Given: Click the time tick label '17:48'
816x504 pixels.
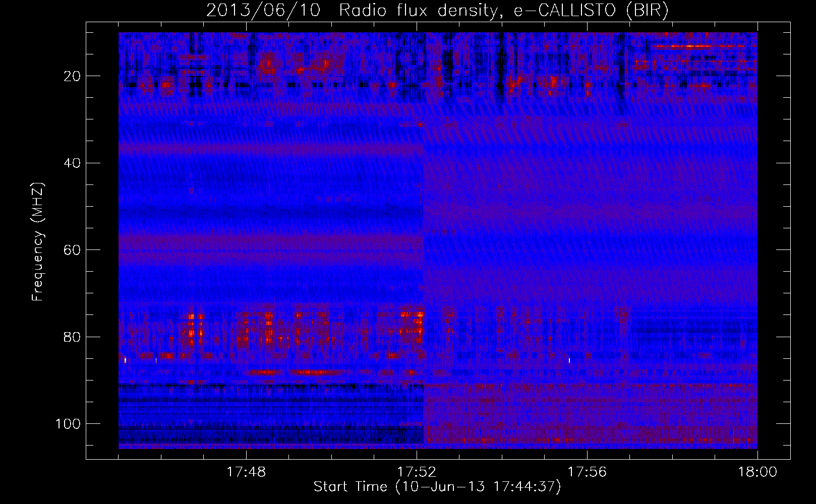Looking at the screenshot, I should 246,472.
